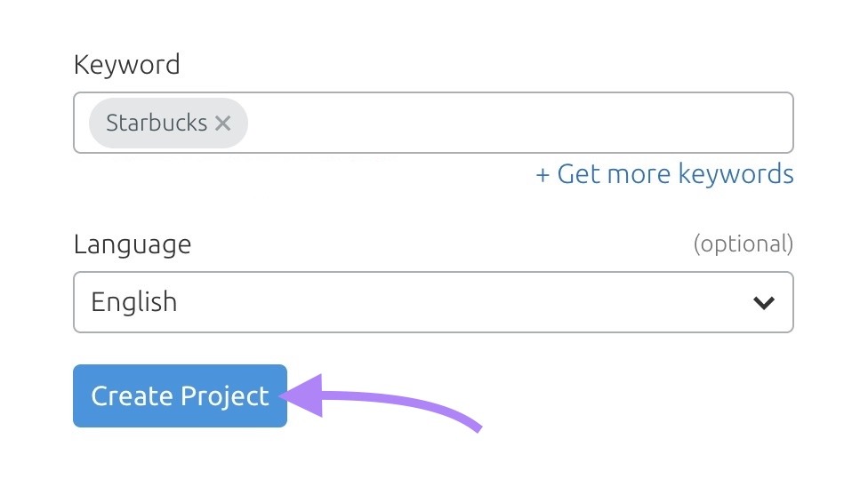Click the (optional) hint text
Viewport: 868px width, 487px height.
click(743, 244)
